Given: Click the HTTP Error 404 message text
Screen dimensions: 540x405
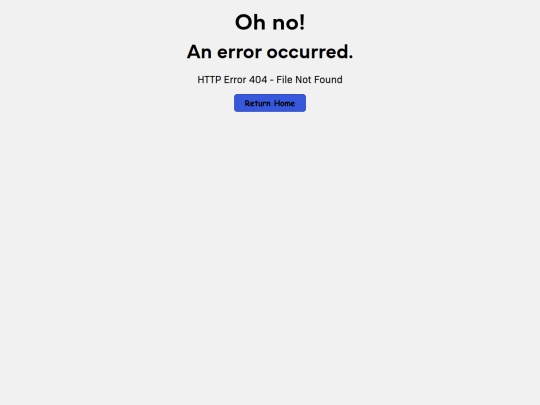Looking at the screenshot, I should point(270,80).
